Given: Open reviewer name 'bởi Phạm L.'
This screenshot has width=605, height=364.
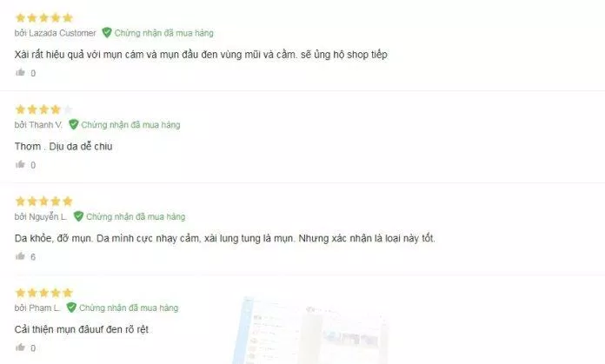Looking at the screenshot, I should tap(37, 308).
